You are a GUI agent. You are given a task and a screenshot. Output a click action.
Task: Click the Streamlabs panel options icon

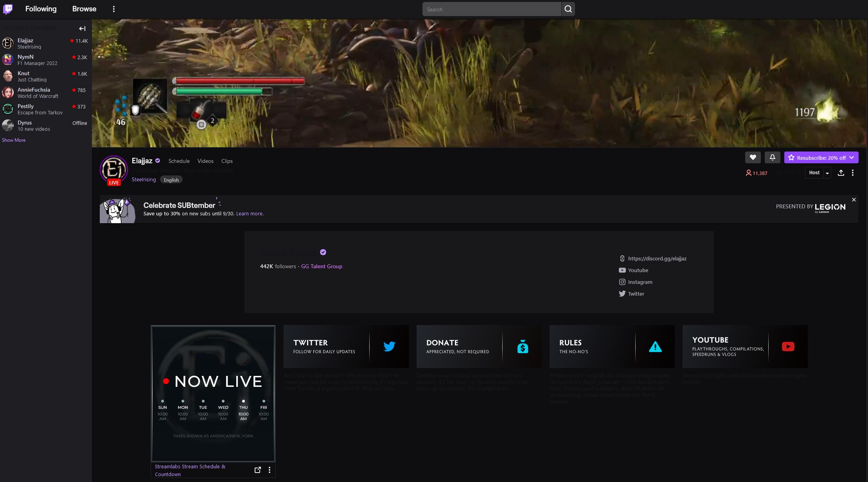[x=269, y=469]
